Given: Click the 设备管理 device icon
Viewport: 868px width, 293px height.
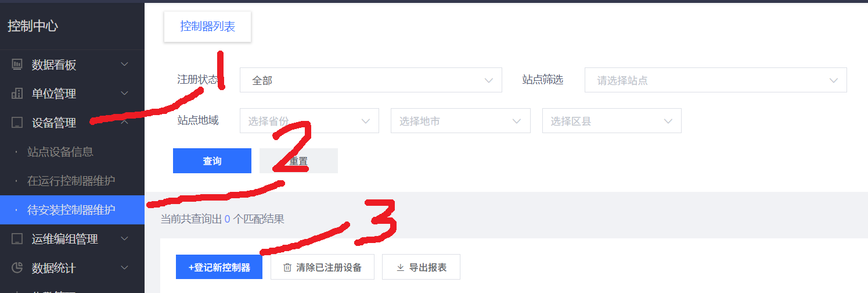Looking at the screenshot, I should click(x=17, y=123).
